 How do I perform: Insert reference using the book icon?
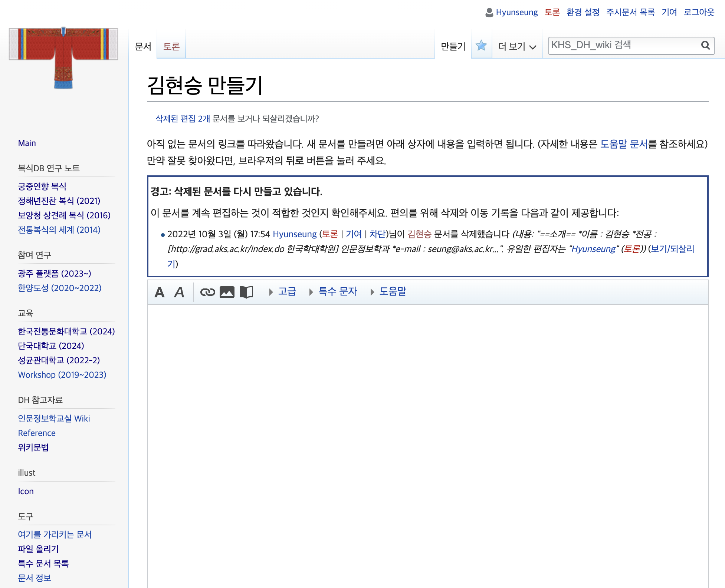(x=246, y=292)
